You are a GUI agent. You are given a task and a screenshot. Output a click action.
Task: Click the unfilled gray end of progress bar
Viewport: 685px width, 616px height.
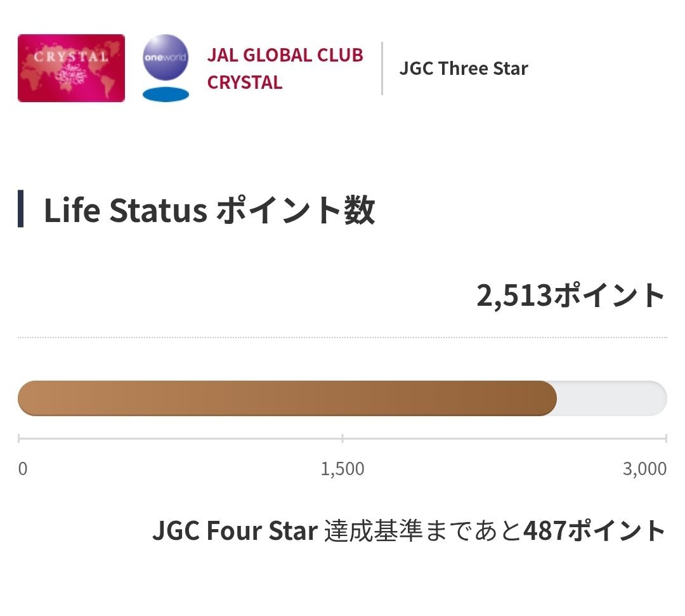point(611,398)
